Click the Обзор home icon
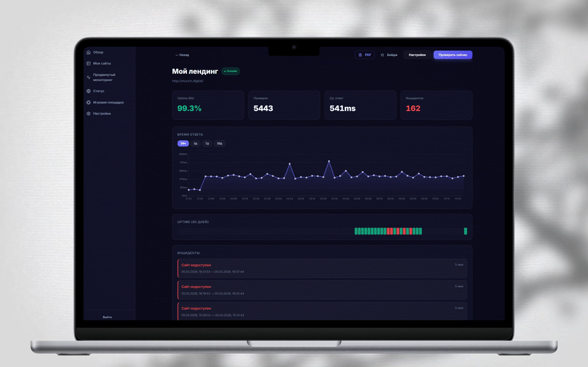588x367 pixels. [88, 52]
